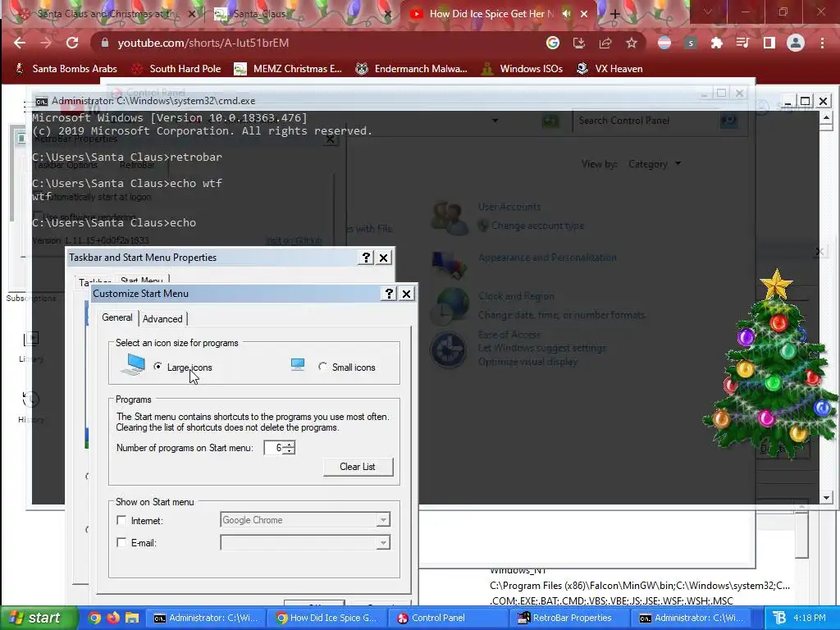The width and height of the screenshot is (840, 630).
Task: Open File Explorer quick launch icon
Action: (132, 618)
